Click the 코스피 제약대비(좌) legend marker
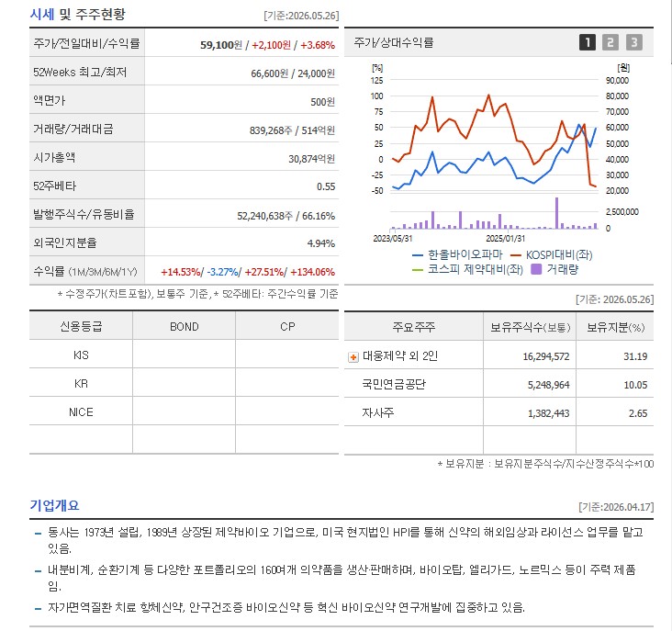 418,270
